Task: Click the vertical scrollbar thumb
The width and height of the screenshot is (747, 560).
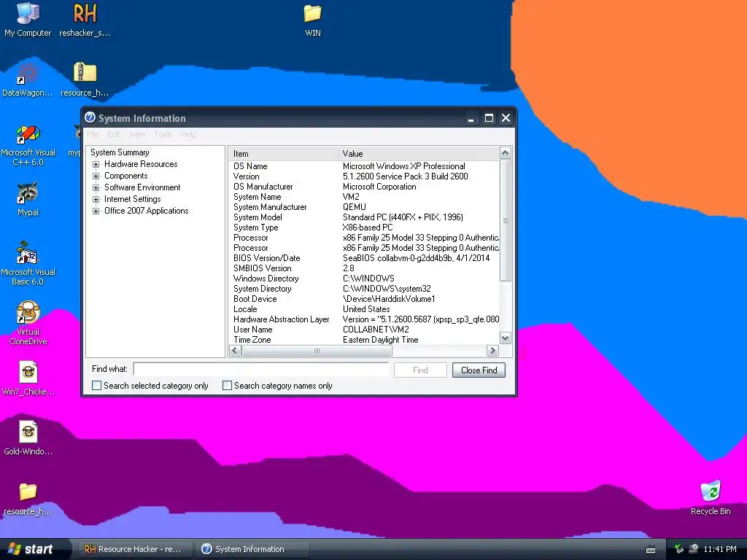Action: click(505, 220)
